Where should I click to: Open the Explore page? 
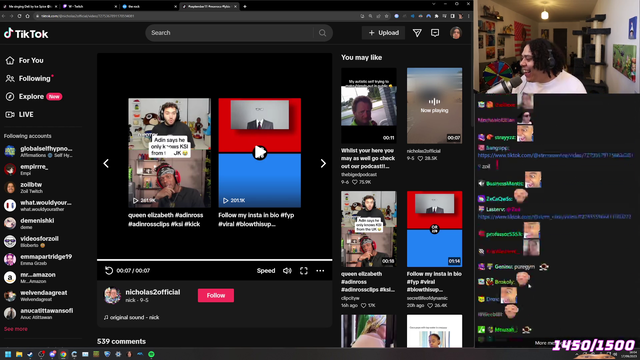33,97
